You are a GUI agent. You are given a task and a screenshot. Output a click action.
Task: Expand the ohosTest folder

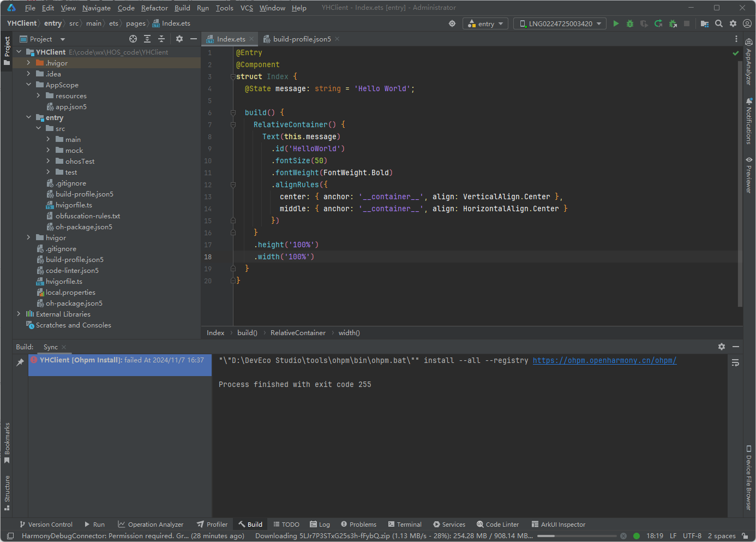point(48,161)
